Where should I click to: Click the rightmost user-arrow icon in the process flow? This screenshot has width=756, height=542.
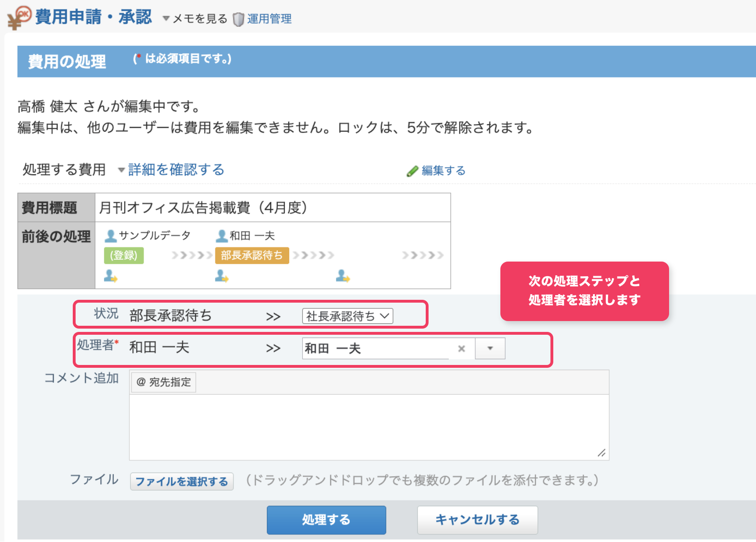coord(343,276)
